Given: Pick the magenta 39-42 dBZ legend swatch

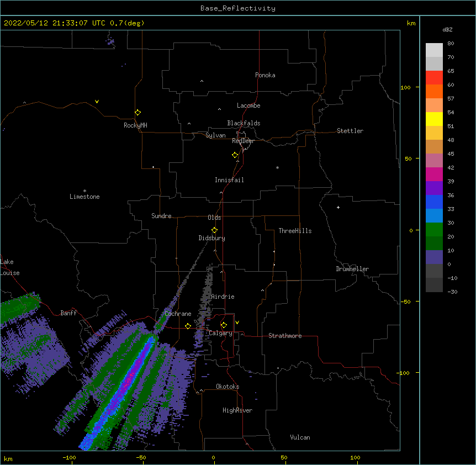Looking at the screenshot, I should pos(434,174).
